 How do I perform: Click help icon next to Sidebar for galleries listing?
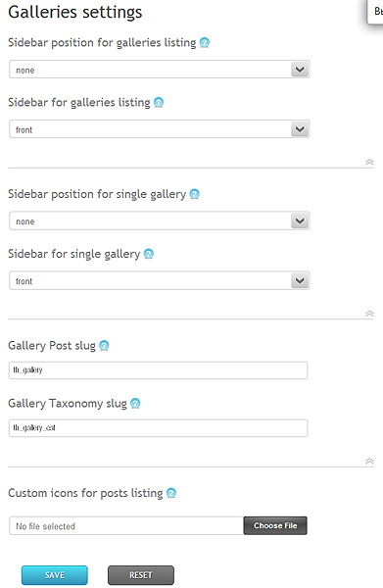coord(159,103)
